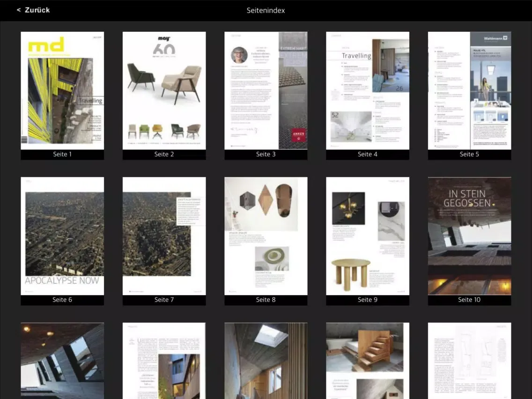The image size is (532, 399).
Task: Select the "Seite 3" label
Action: pyautogui.click(x=266, y=155)
